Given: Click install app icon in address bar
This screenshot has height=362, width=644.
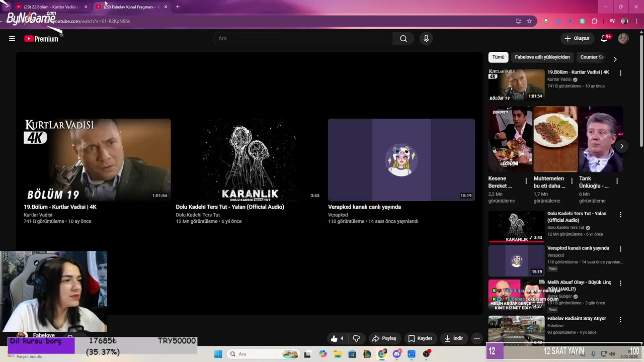Looking at the screenshot, I should [518, 21].
